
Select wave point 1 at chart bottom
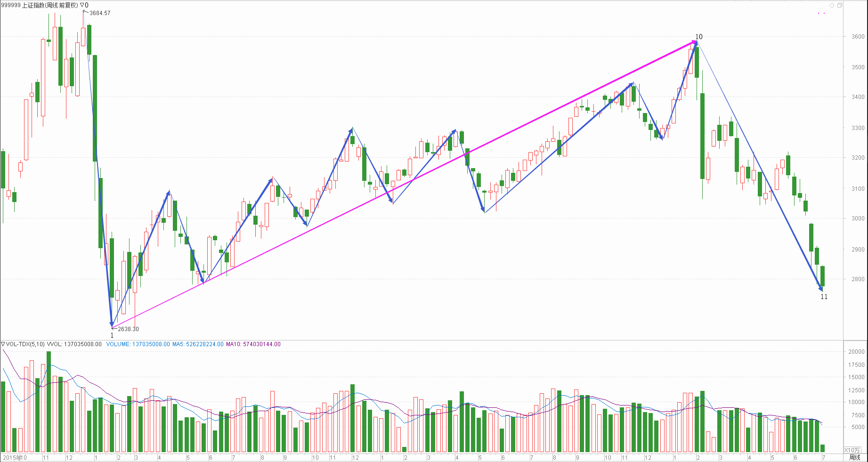[112, 335]
